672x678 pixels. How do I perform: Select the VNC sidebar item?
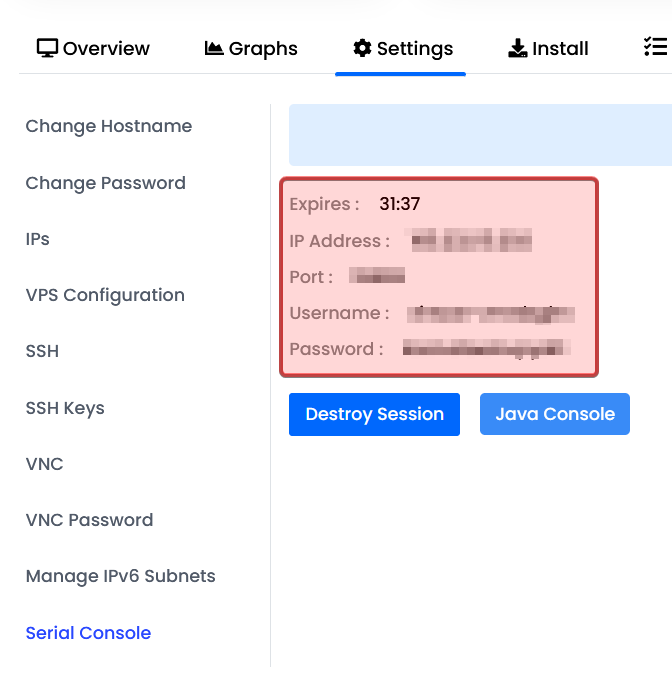[x=44, y=464]
